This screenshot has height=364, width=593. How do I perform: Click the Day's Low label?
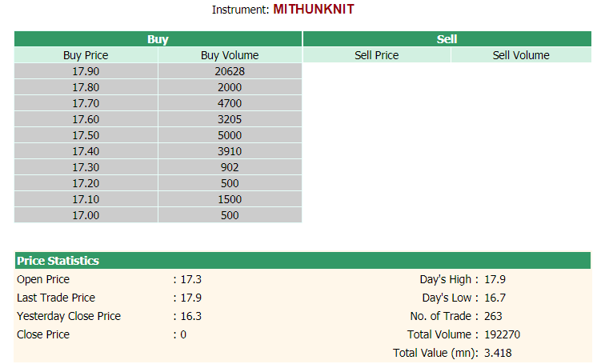pos(447,298)
